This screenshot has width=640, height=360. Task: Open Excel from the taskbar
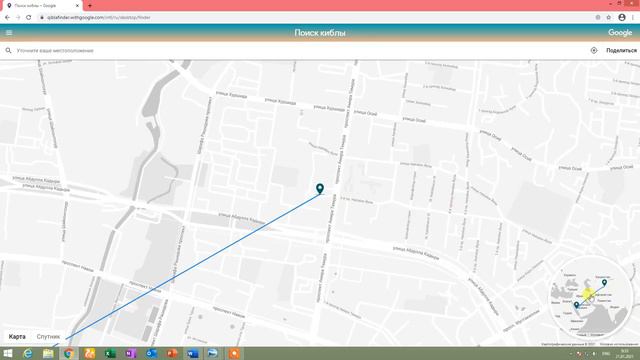pyautogui.click(x=110, y=353)
